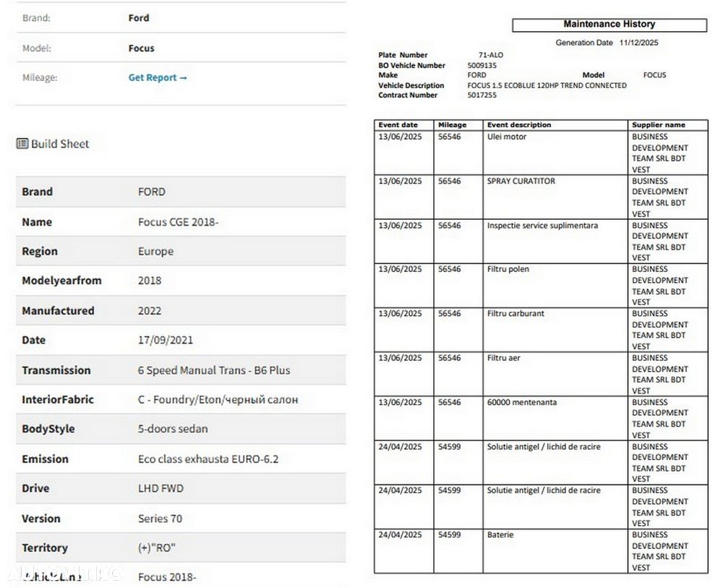
Task: Select BO Vehicle Number '5009135'
Action: click(x=482, y=66)
